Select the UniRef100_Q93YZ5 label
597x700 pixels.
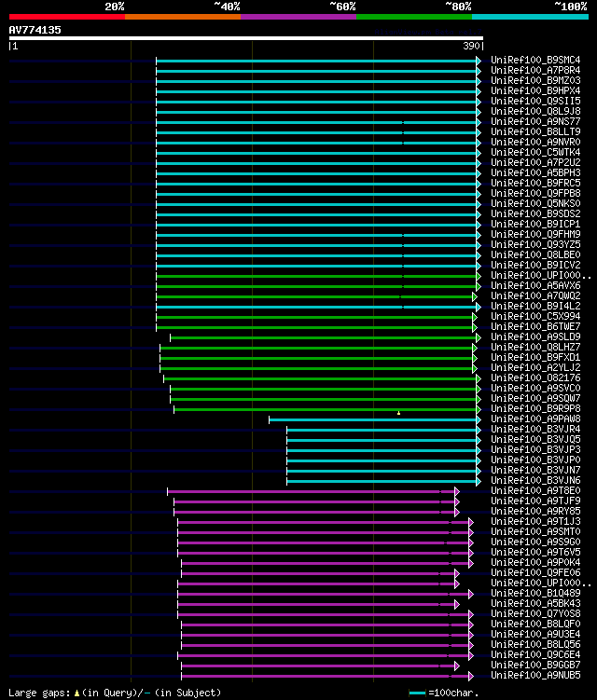point(535,244)
